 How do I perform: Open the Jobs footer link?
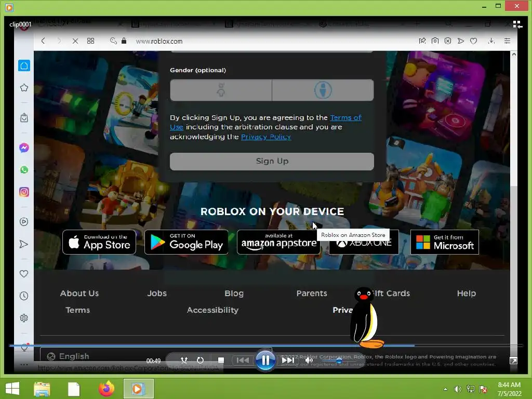click(157, 293)
